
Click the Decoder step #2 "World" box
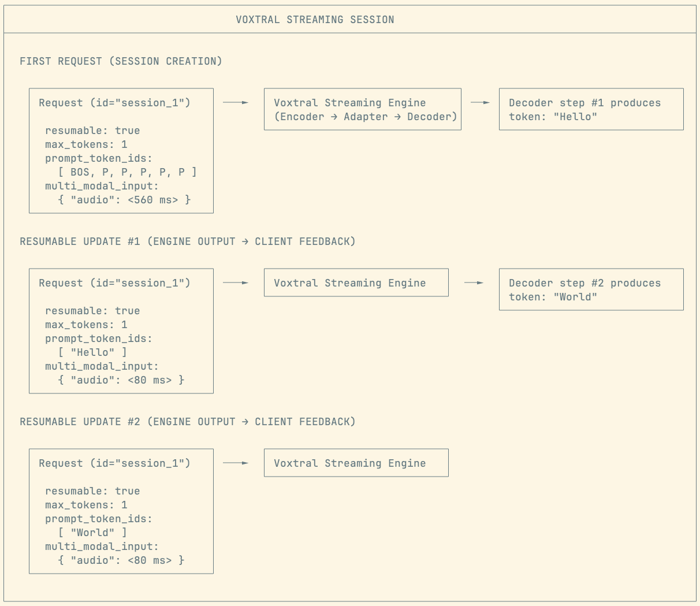tap(591, 289)
